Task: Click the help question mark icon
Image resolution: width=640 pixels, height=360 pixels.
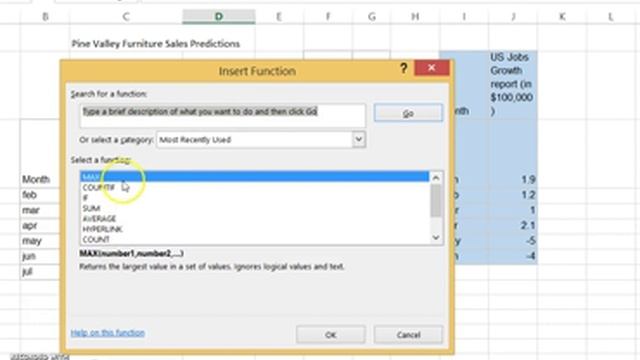Action: pos(403,68)
